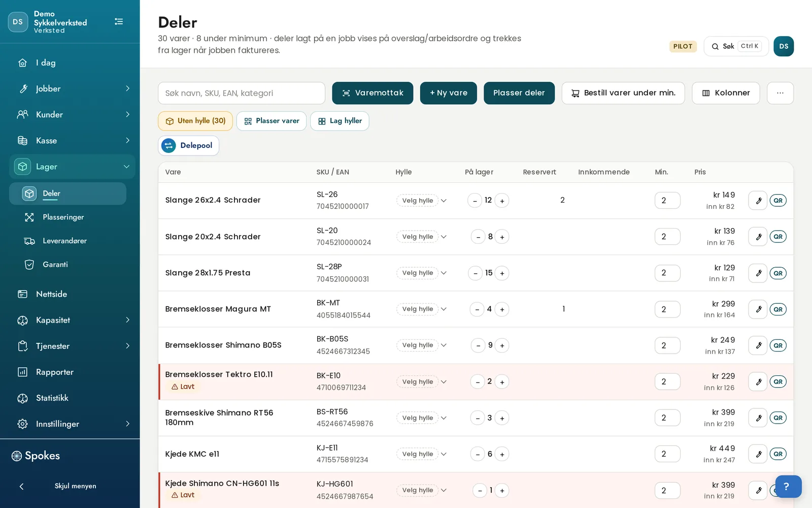Toggle the Uten hylle (30) filter
This screenshot has height=508, width=812.
coord(195,121)
